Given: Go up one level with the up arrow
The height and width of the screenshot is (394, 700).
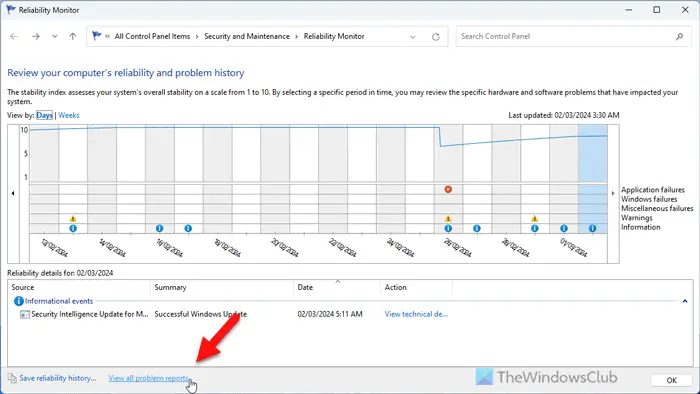Looking at the screenshot, I should click(x=72, y=37).
